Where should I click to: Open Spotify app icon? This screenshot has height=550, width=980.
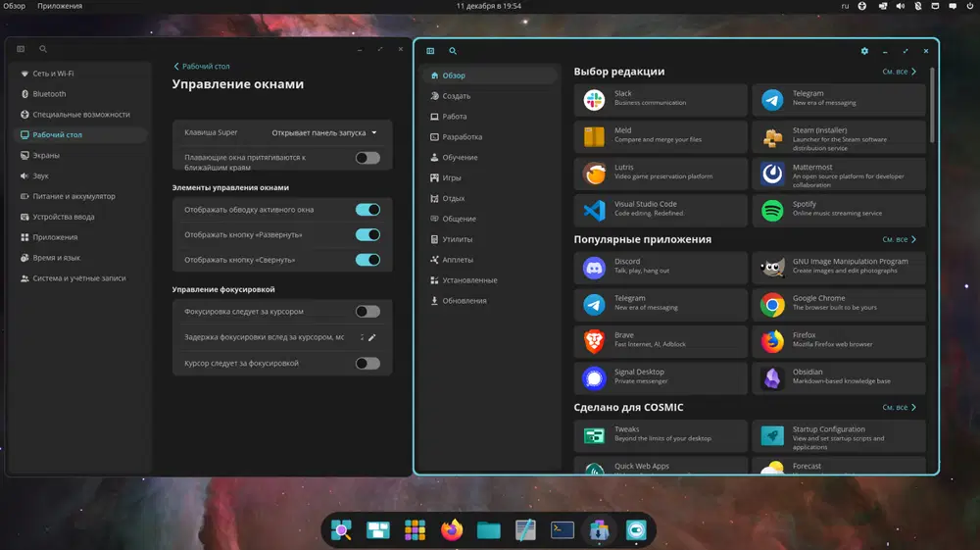point(772,211)
